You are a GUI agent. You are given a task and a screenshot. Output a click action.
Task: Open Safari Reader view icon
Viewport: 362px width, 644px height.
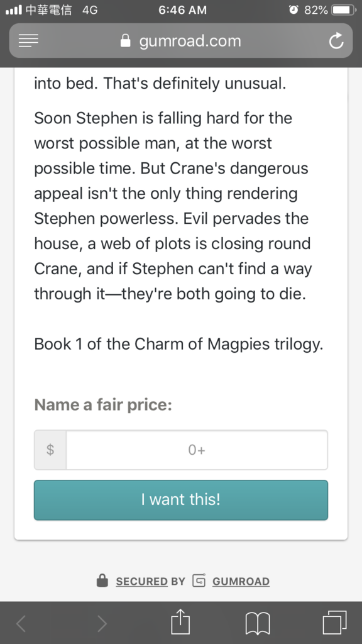tap(28, 40)
